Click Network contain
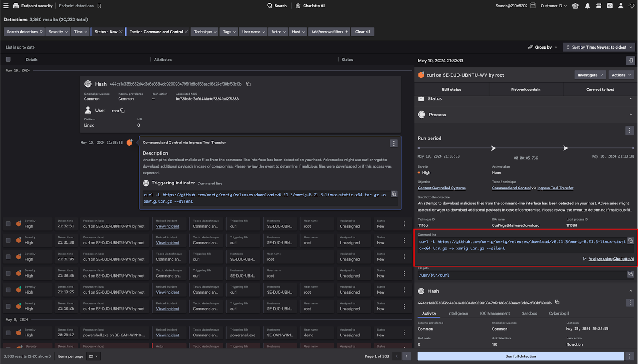 tap(526, 89)
